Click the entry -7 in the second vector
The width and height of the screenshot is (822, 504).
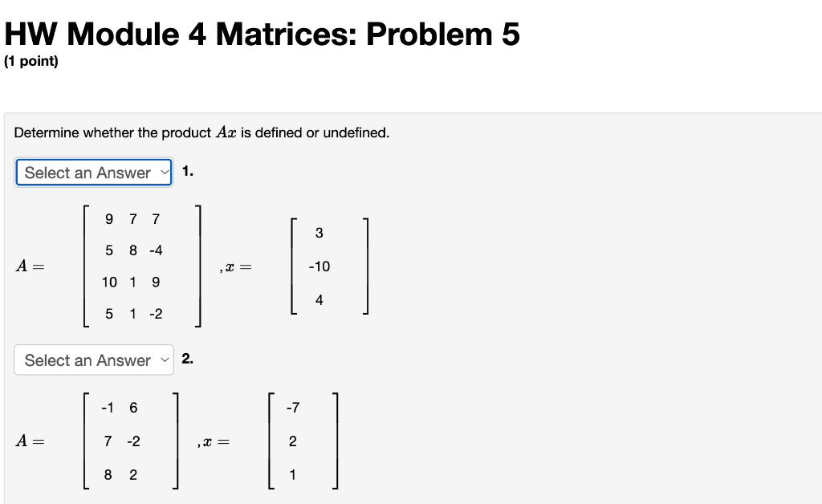click(x=293, y=408)
